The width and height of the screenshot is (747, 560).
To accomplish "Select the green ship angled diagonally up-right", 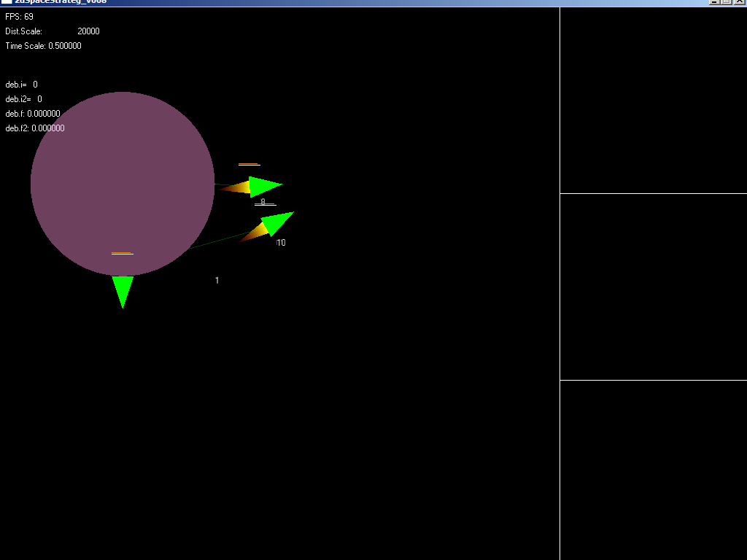I will (x=278, y=222).
